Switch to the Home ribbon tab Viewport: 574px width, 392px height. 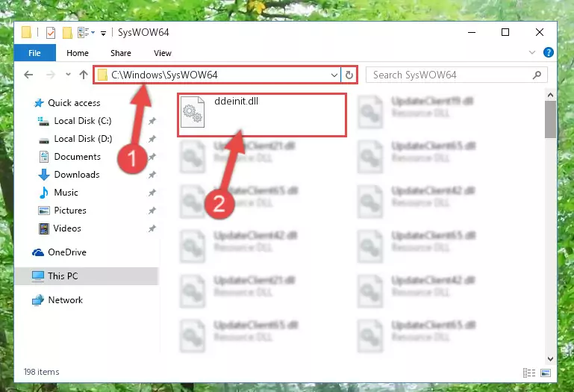[77, 53]
